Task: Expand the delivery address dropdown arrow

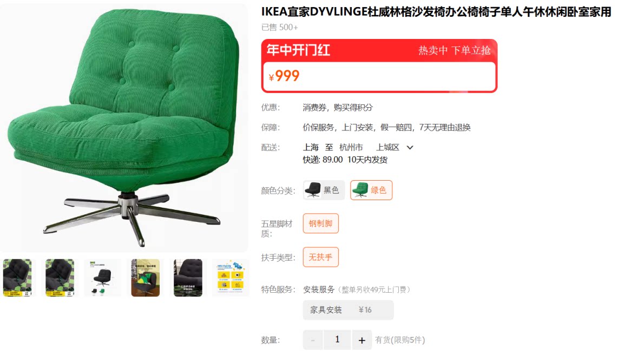Action: pos(410,147)
